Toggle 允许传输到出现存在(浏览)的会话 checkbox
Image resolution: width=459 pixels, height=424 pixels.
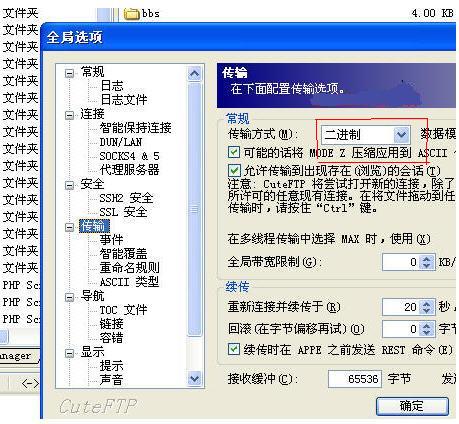tap(234, 170)
